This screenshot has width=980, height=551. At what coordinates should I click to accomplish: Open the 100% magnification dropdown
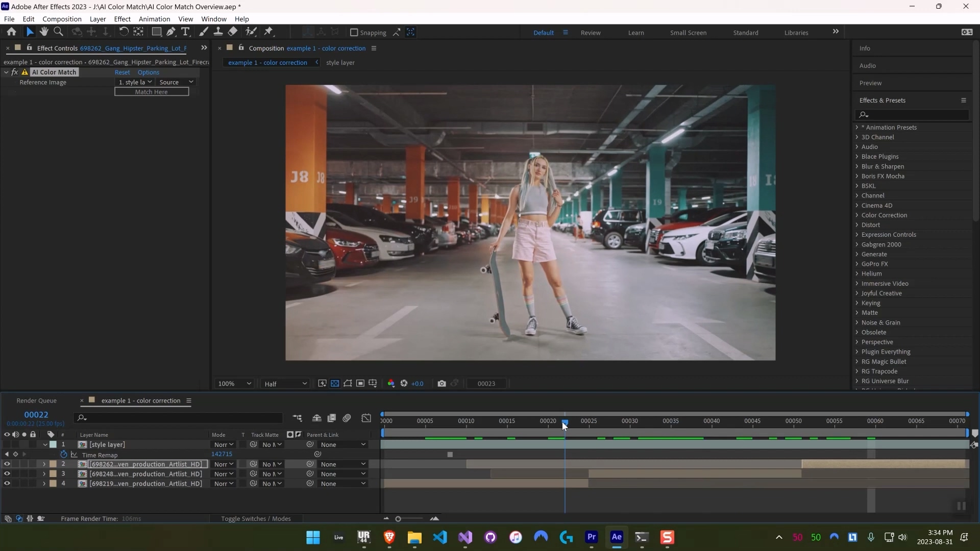[x=234, y=384]
